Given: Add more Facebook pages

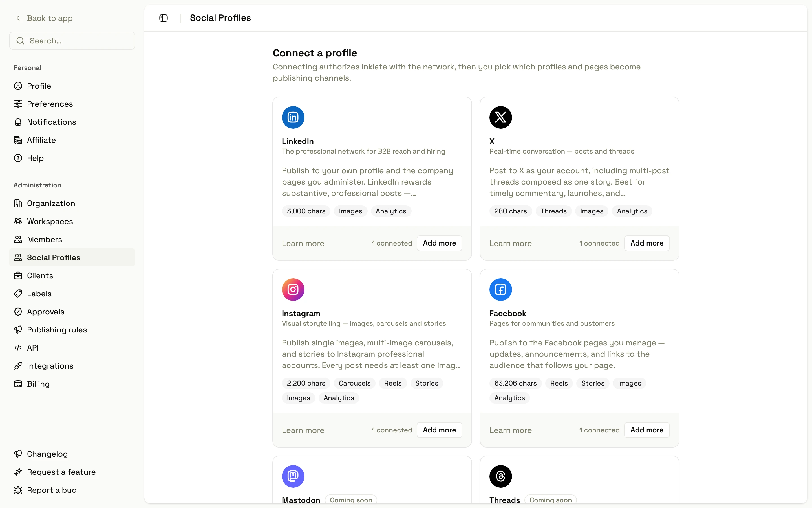Looking at the screenshot, I should pyautogui.click(x=646, y=430).
